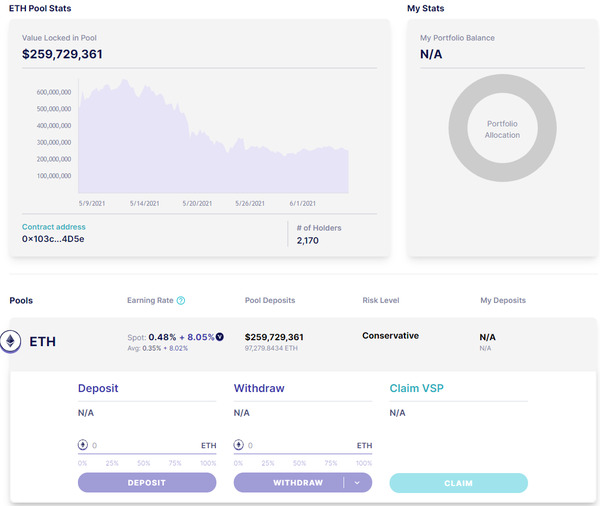
Task: Click the DEPOSIT button
Action: (x=147, y=483)
